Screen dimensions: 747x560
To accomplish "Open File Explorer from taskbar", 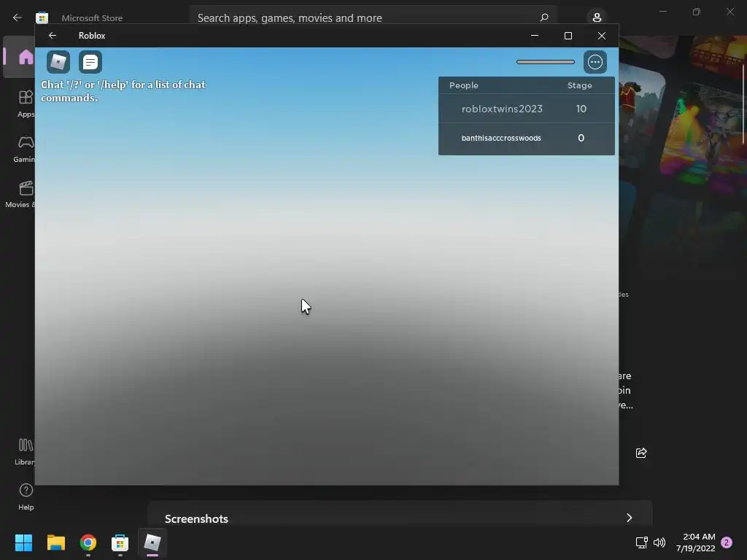I will (x=55, y=542).
